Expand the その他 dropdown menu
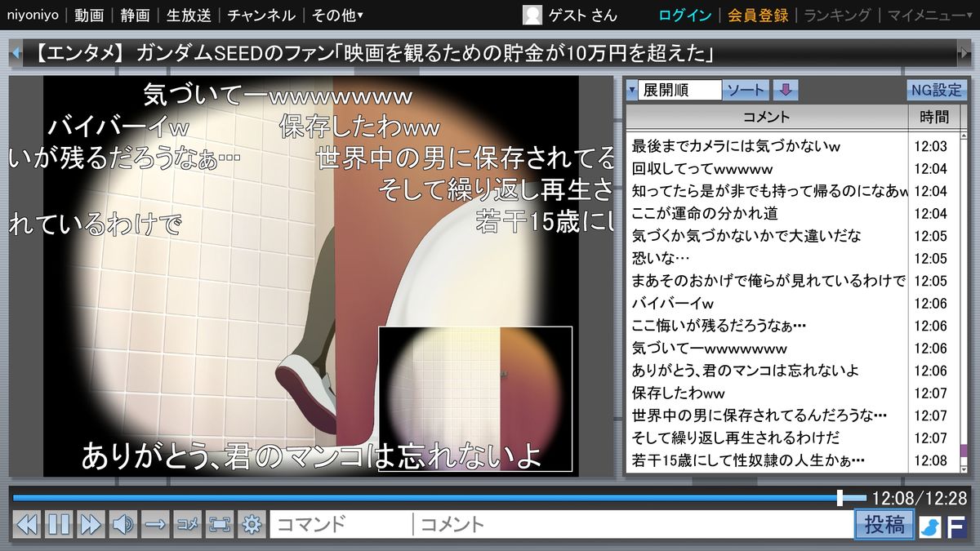This screenshot has width=980, height=551. tap(337, 15)
